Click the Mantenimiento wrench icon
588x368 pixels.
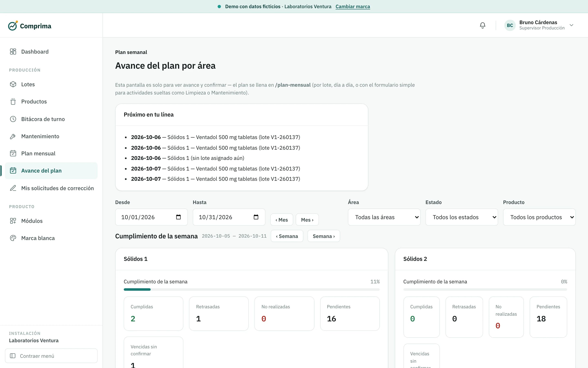pyautogui.click(x=13, y=136)
